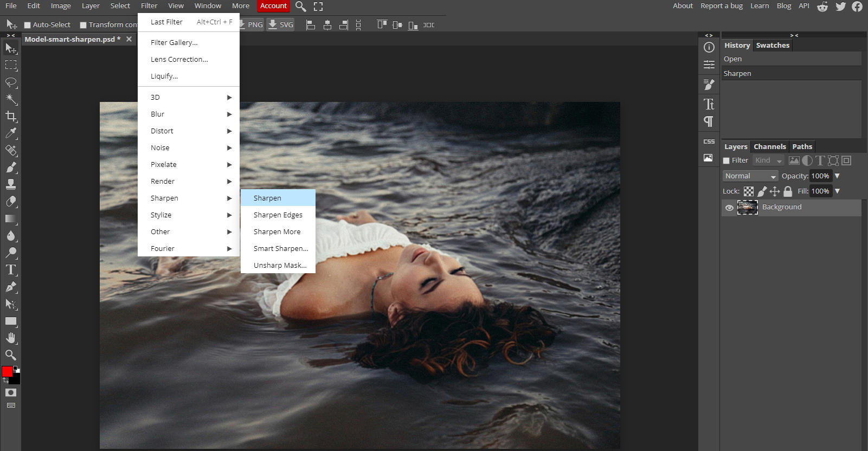The width and height of the screenshot is (868, 451).
Task: Switch to the Channels tab
Action: [x=769, y=147]
